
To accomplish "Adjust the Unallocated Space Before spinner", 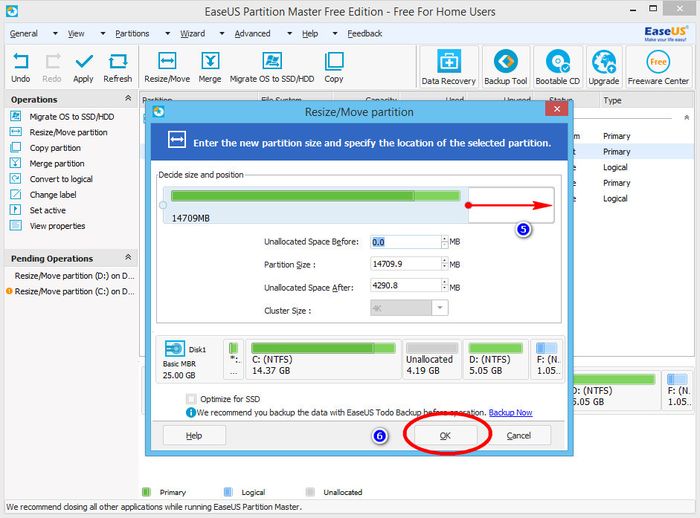I will (x=444, y=242).
